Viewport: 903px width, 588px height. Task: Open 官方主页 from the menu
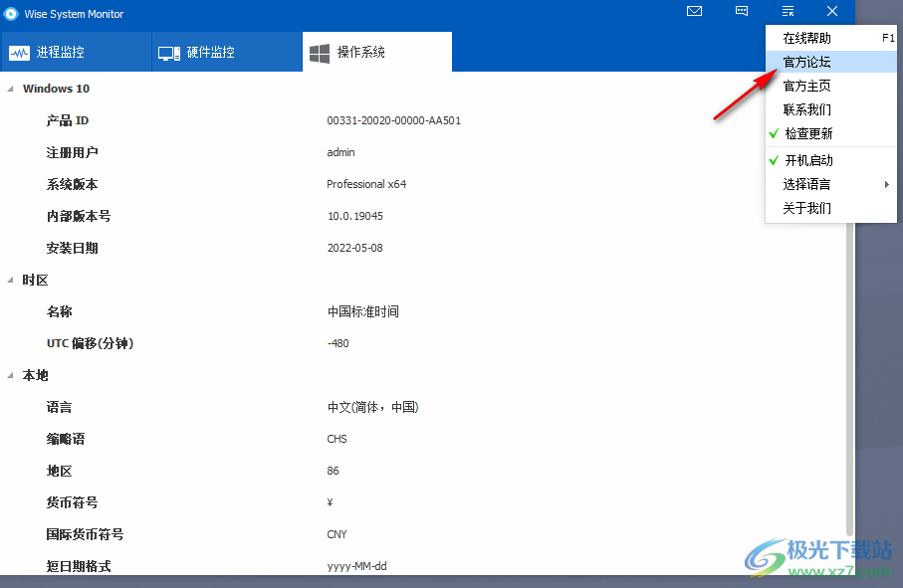[831, 86]
